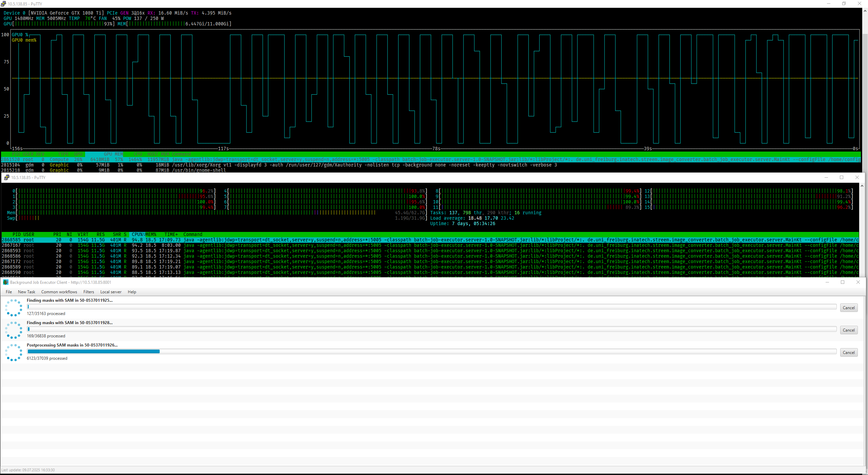Sort htop by TIME+ column header
868x475 pixels.
coord(171,234)
